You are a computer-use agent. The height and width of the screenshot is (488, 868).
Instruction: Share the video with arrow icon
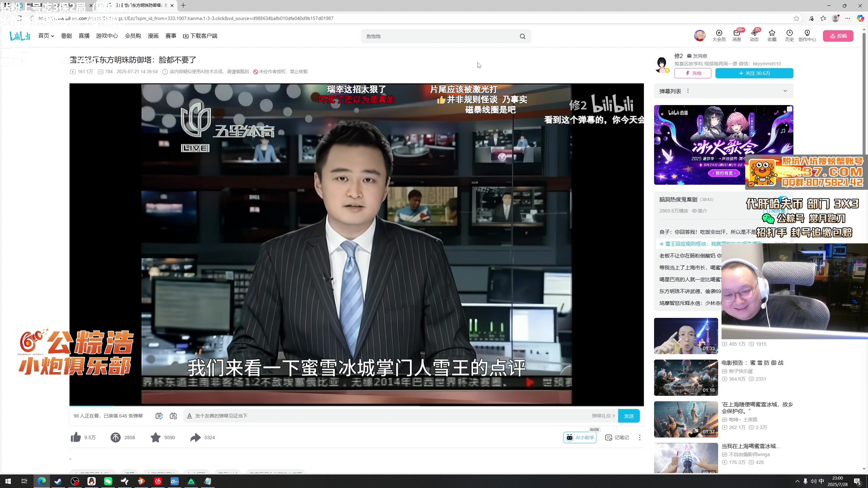tap(195, 437)
